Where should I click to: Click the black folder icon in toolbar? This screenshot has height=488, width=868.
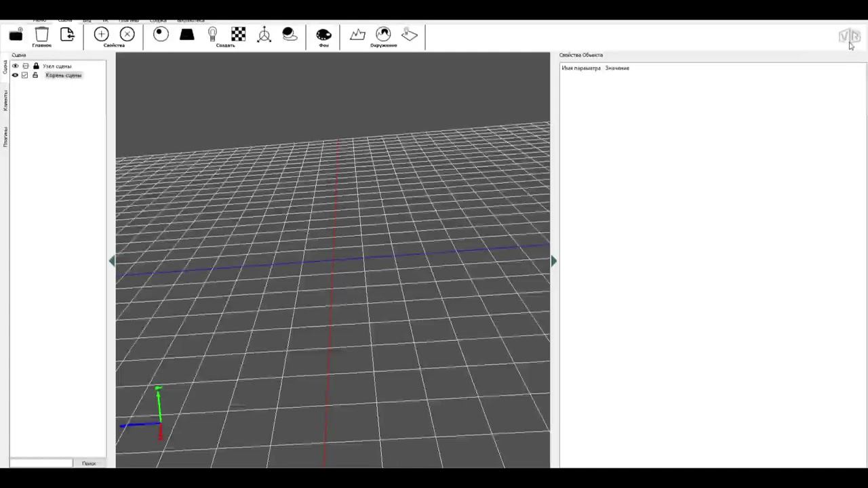click(16, 35)
